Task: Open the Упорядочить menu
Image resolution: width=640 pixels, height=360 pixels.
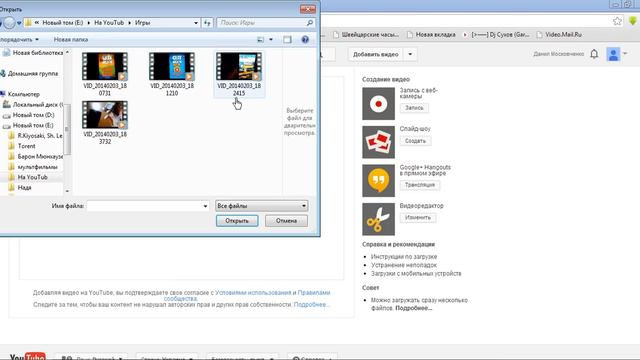Action: 19,40
